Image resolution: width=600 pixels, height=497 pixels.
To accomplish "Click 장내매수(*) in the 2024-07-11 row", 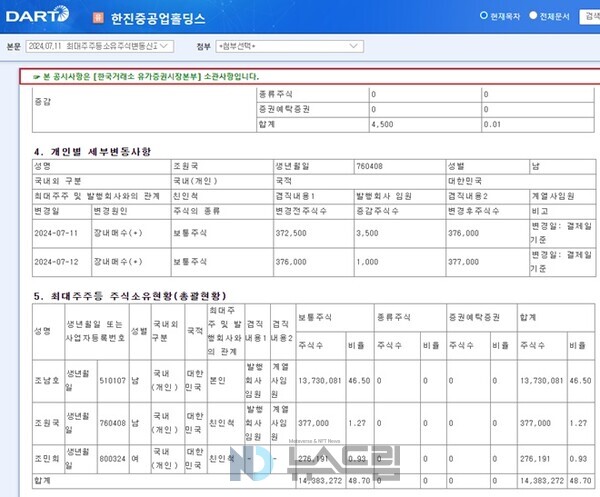I will coord(118,233).
